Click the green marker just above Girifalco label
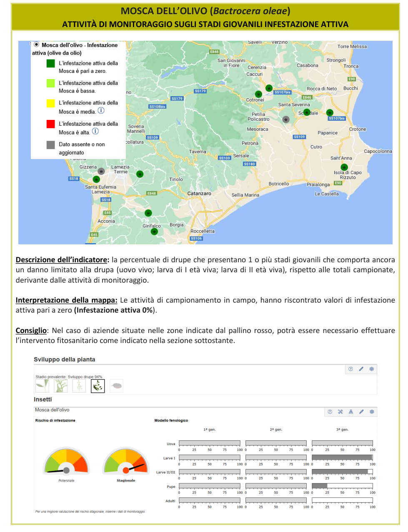 pyautogui.click(x=148, y=213)
